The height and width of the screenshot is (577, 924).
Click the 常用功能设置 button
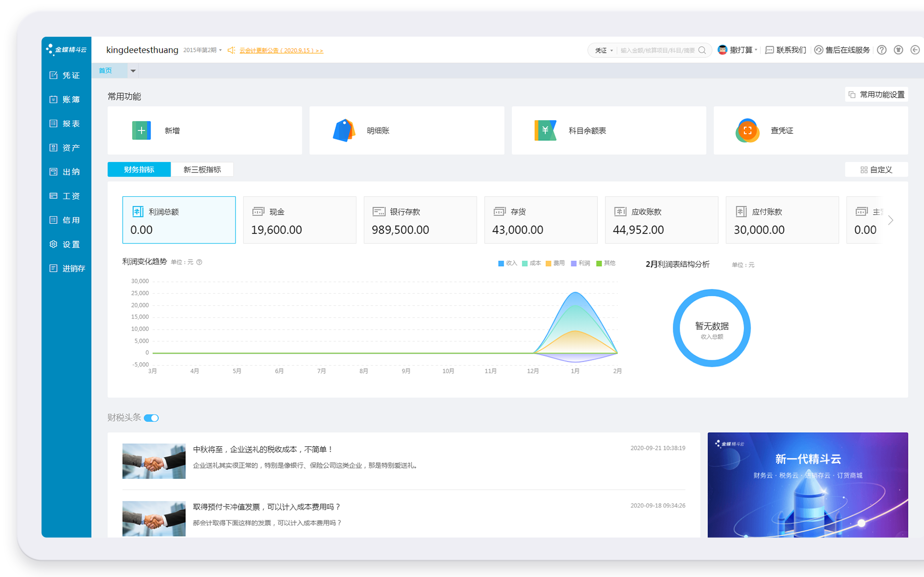[x=876, y=95]
